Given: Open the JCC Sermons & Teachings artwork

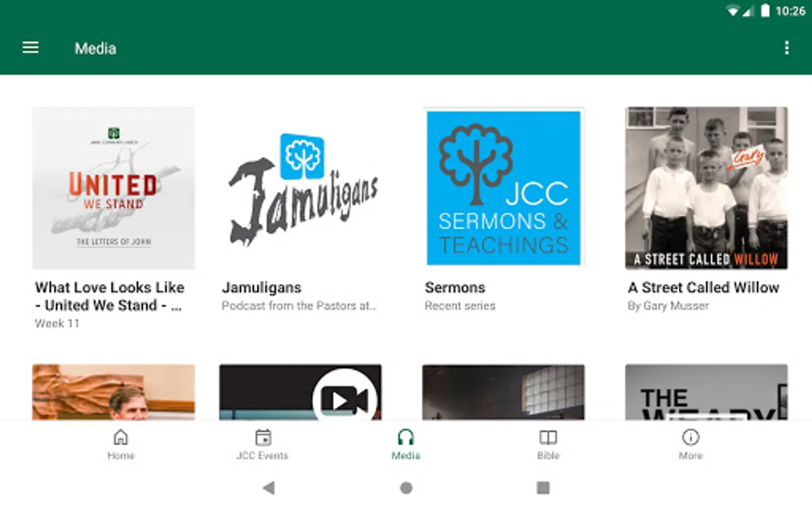Looking at the screenshot, I should click(504, 188).
